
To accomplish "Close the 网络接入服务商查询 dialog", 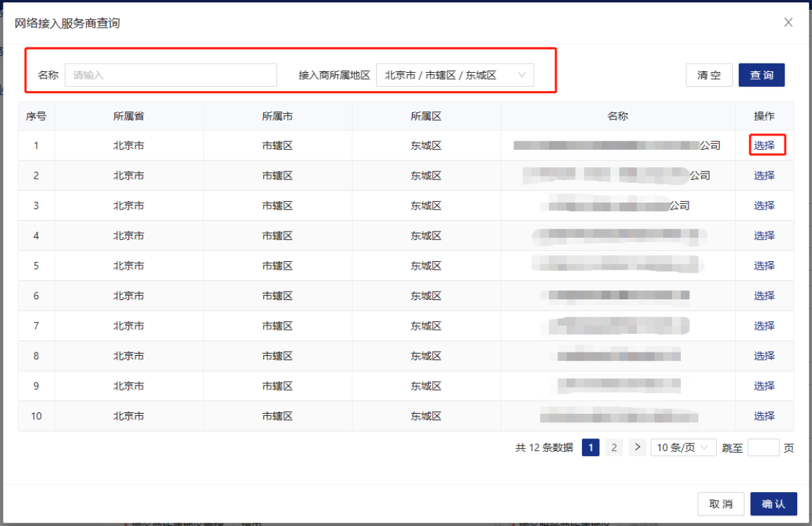I will (788, 23).
